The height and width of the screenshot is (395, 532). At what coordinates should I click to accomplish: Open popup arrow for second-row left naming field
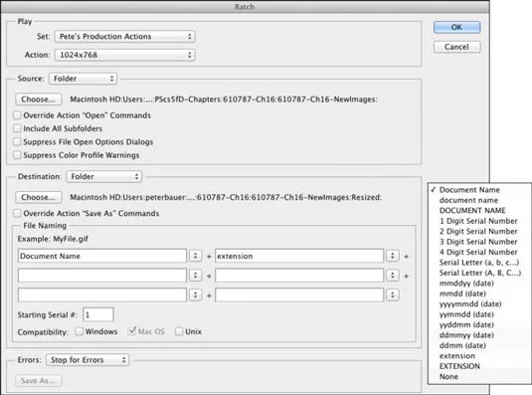pyautogui.click(x=196, y=276)
